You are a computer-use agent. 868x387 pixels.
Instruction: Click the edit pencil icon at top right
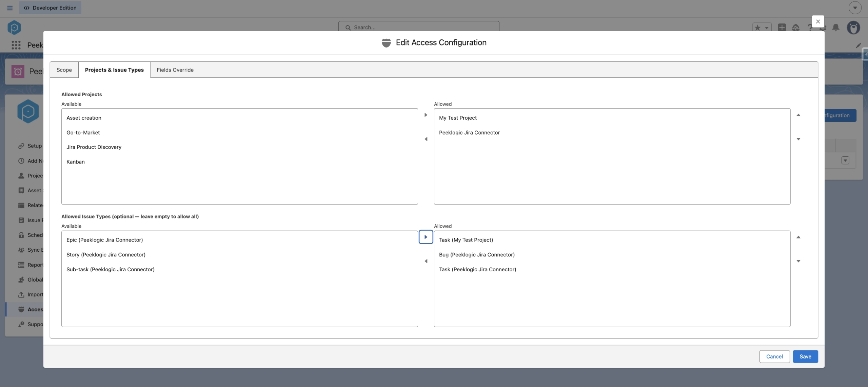(858, 45)
